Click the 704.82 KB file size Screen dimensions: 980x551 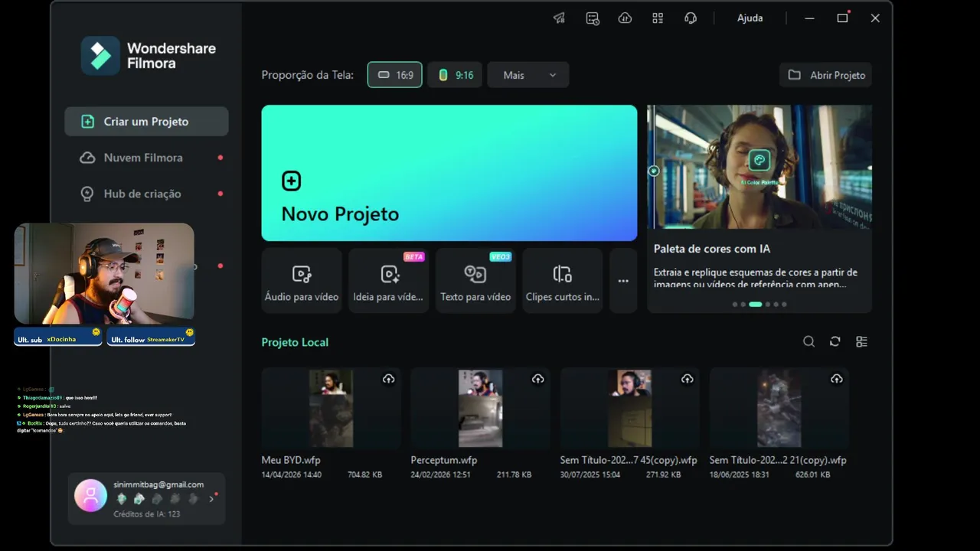coord(365,474)
